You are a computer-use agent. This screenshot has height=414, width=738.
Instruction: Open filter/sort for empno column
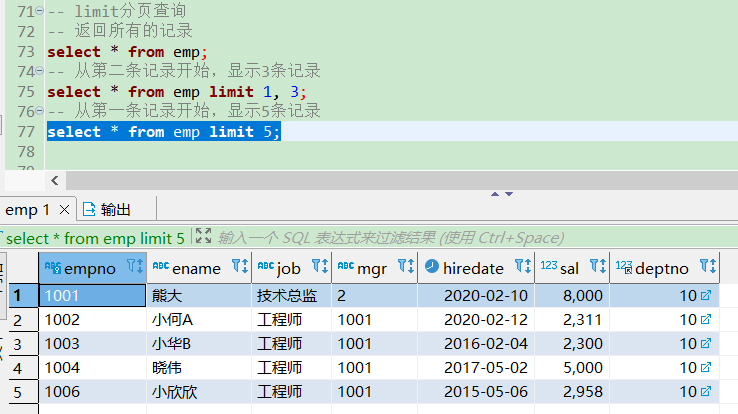[x=135, y=266]
